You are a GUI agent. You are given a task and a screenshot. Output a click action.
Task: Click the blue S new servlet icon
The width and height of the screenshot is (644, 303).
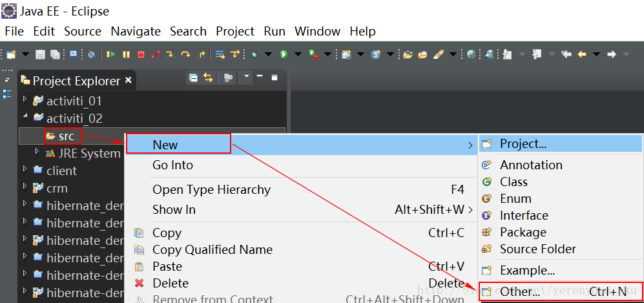[x=376, y=54]
